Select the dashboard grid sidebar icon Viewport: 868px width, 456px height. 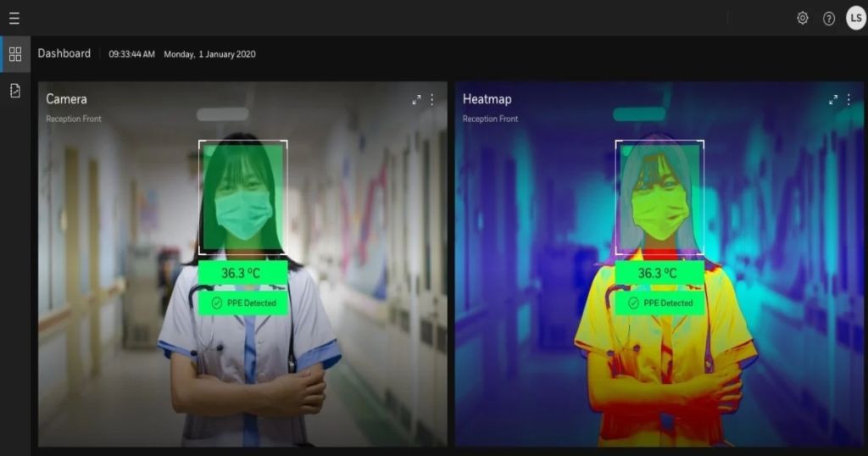click(x=15, y=54)
